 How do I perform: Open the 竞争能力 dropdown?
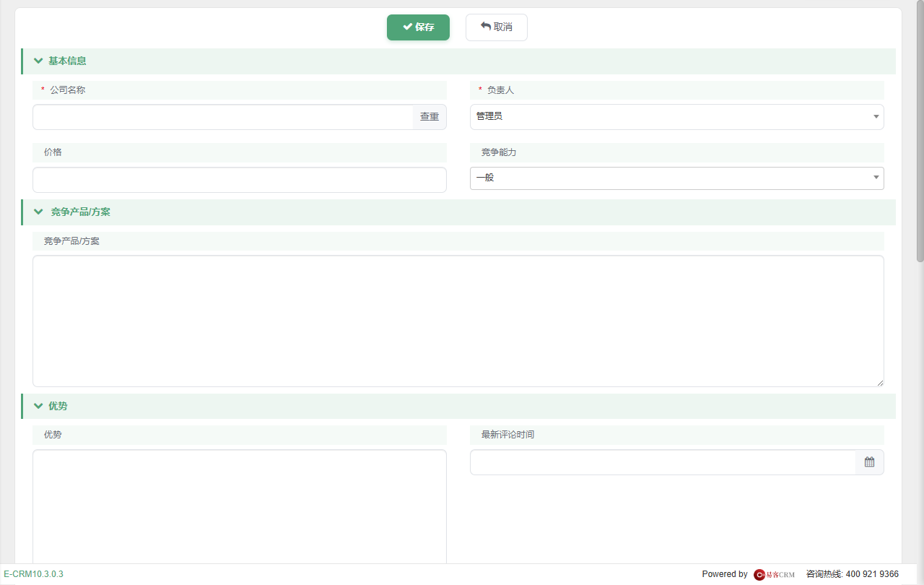(677, 178)
